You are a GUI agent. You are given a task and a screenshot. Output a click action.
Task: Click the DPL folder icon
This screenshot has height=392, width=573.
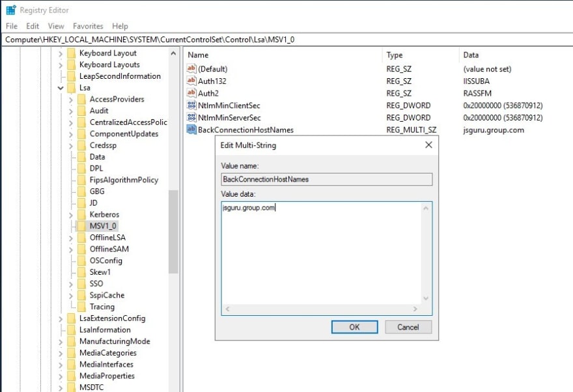tap(82, 169)
